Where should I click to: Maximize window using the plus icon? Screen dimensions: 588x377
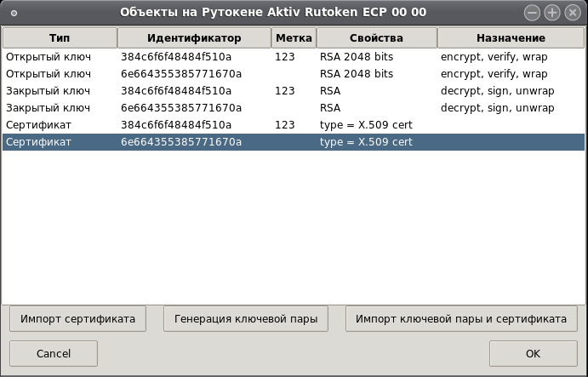552,13
